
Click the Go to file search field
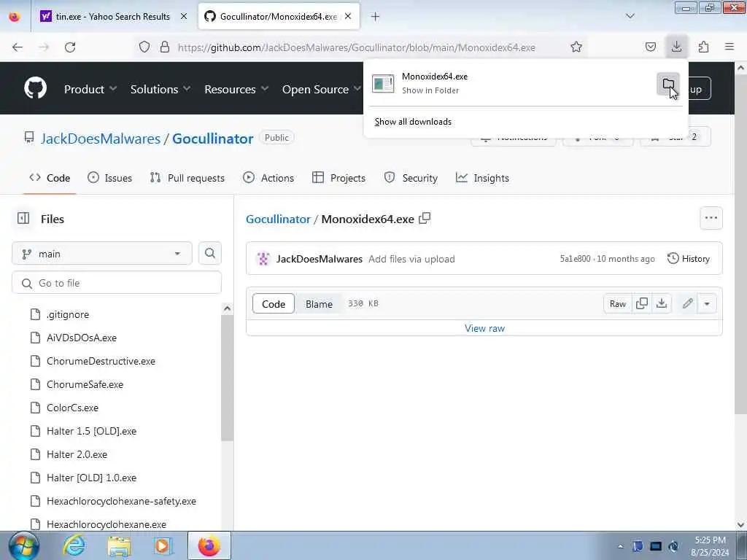117,283
